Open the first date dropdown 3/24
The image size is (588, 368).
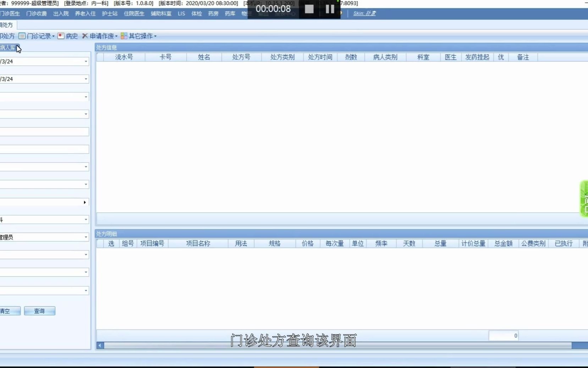86,61
